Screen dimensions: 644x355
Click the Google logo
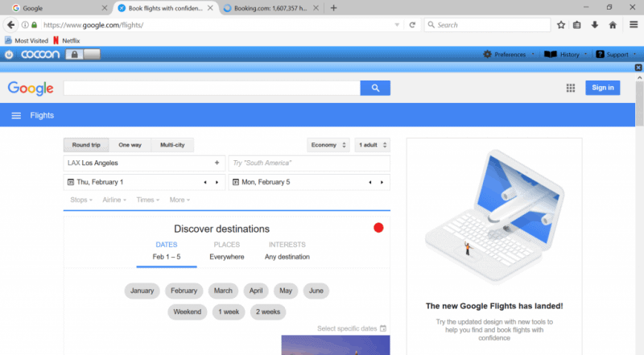(31, 88)
